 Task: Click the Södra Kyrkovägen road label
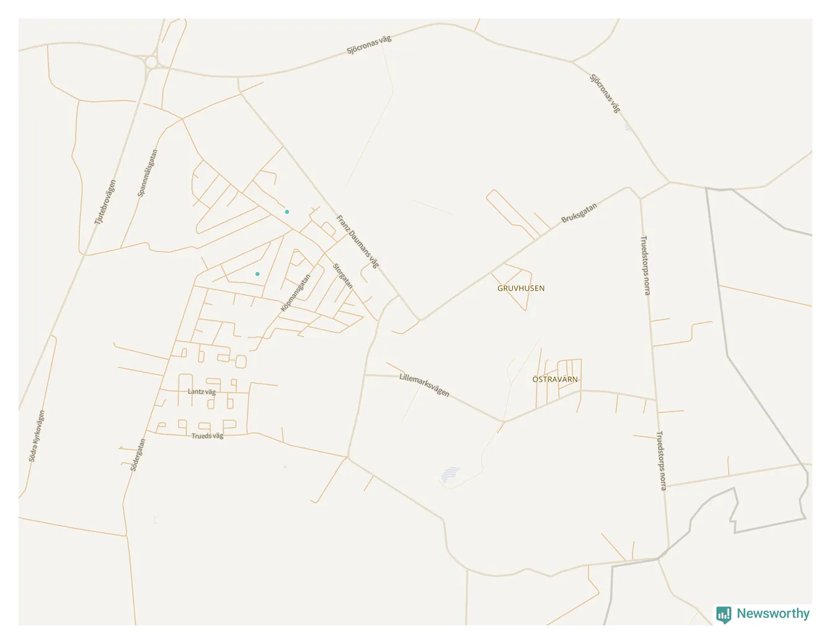click(37, 436)
